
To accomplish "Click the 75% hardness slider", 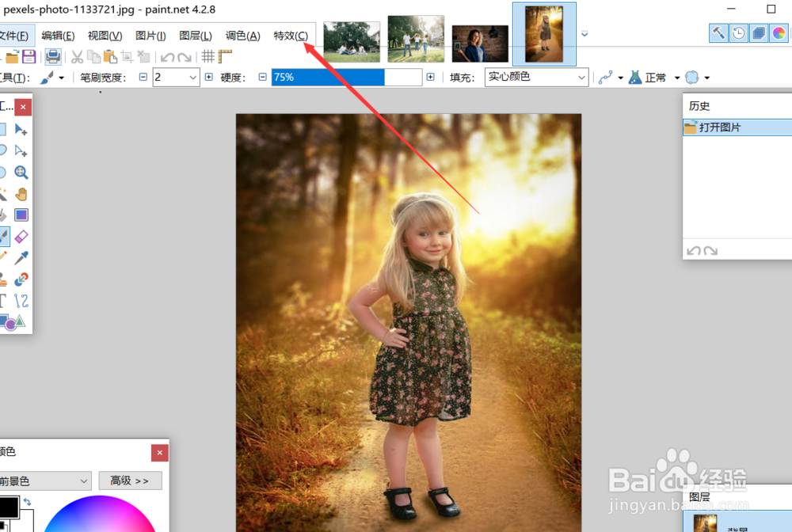I will tap(347, 78).
